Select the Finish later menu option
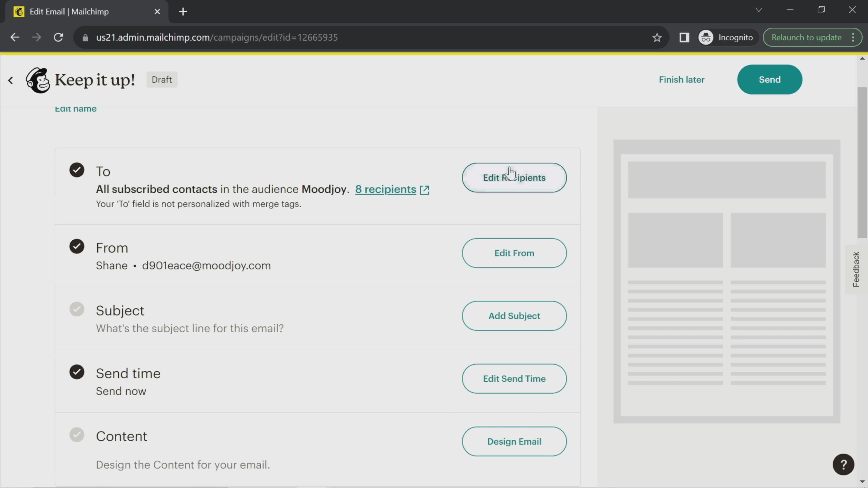 [x=682, y=79]
